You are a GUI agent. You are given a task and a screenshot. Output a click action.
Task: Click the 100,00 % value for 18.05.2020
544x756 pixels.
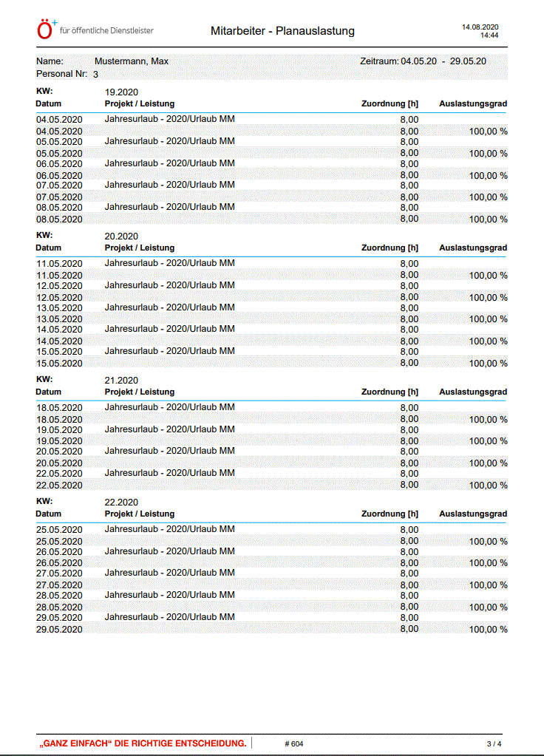pos(488,419)
